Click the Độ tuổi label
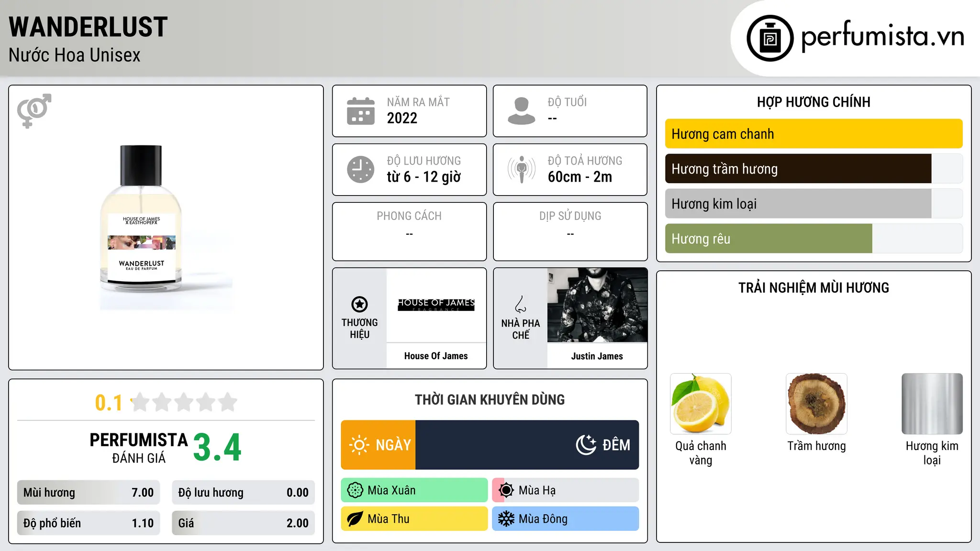 [567, 102]
